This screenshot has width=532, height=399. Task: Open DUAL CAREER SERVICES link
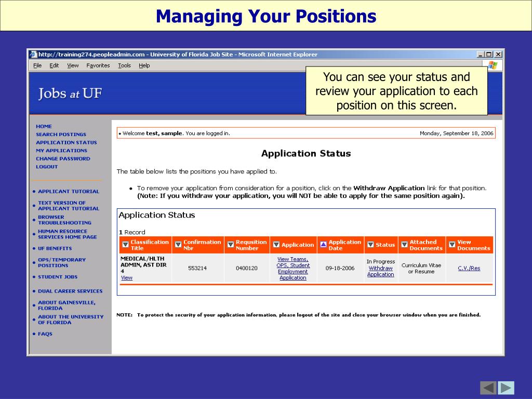pyautogui.click(x=70, y=291)
